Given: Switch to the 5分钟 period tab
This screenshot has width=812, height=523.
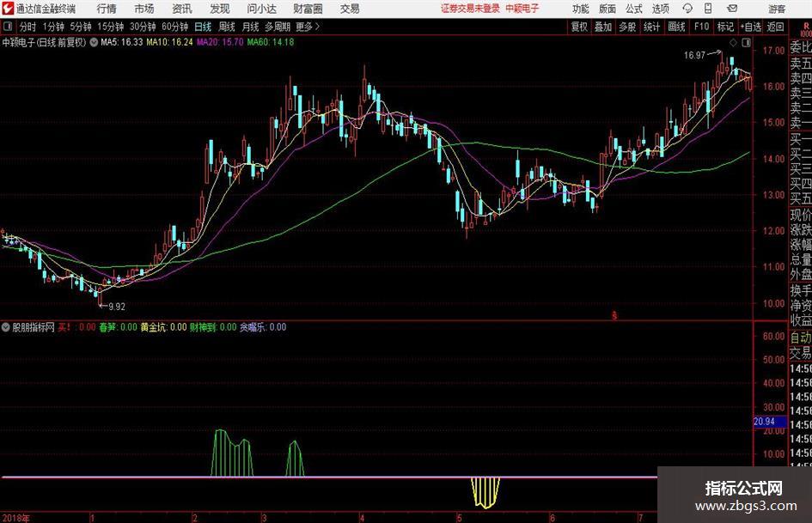Looking at the screenshot, I should [x=81, y=27].
